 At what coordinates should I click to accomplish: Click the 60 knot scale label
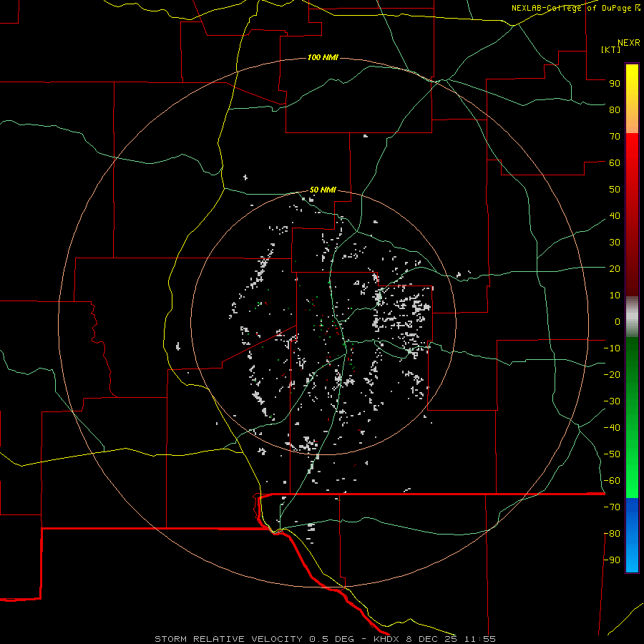[x=615, y=162]
